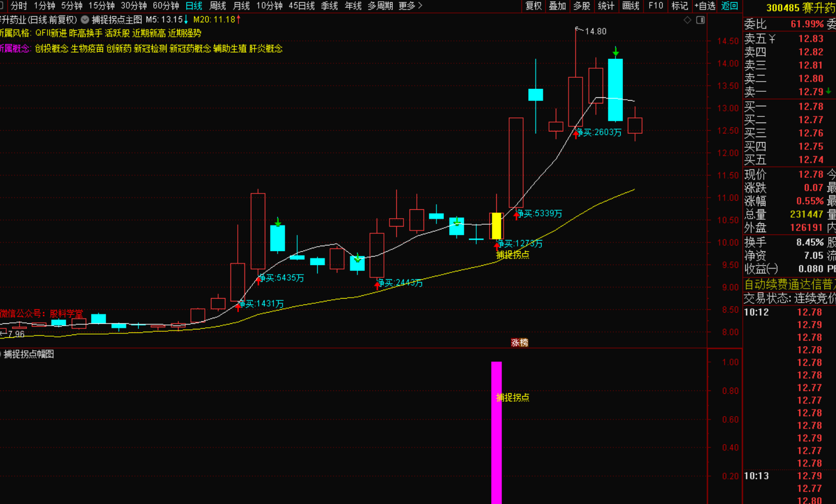The height and width of the screenshot is (504, 836).
Task: Switch to the 周线 weekly period tab
Action: click(x=217, y=6)
